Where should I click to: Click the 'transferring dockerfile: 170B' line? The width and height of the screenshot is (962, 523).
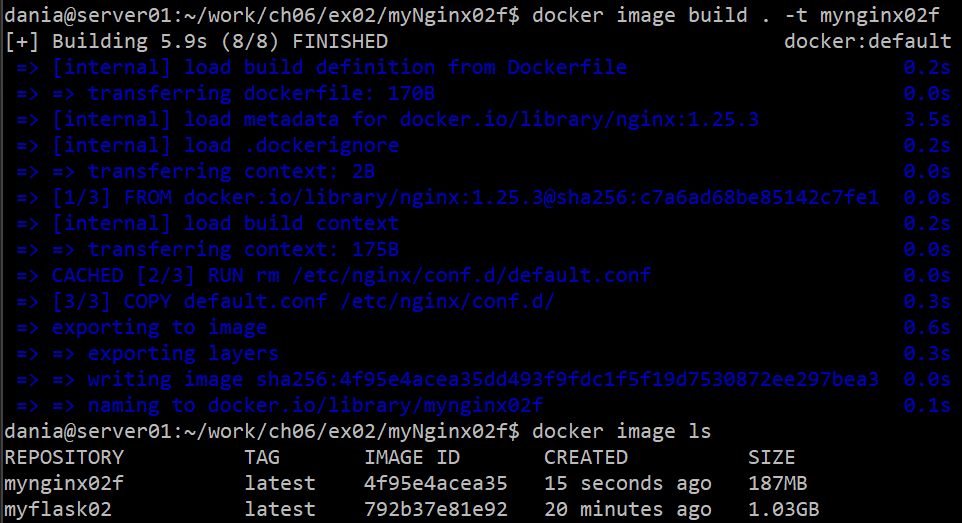pos(231,93)
